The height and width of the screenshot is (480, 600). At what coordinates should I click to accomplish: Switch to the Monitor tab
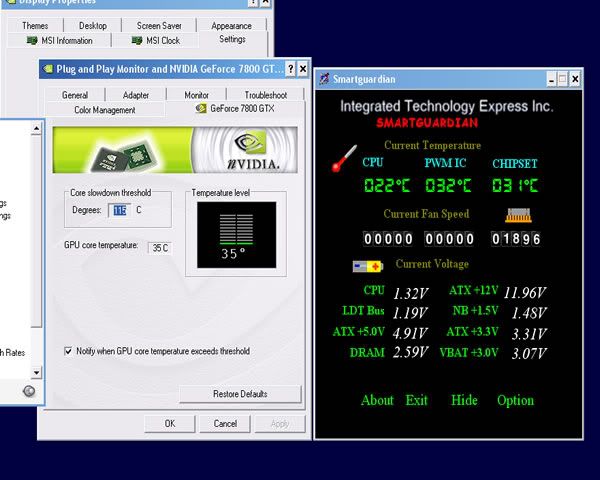click(x=197, y=95)
